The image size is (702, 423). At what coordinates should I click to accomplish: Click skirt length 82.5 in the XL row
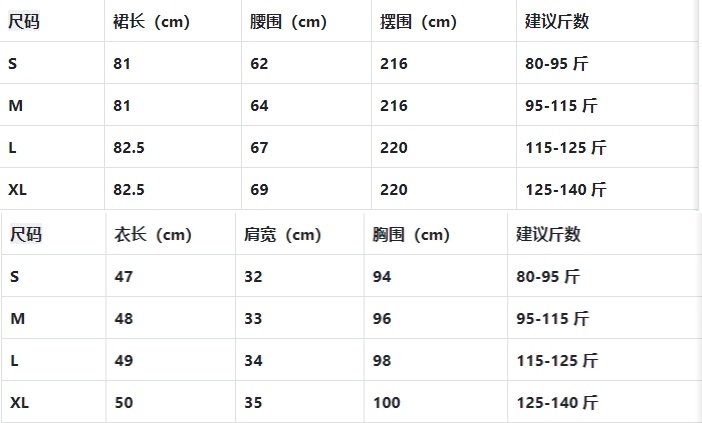pyautogui.click(x=129, y=190)
